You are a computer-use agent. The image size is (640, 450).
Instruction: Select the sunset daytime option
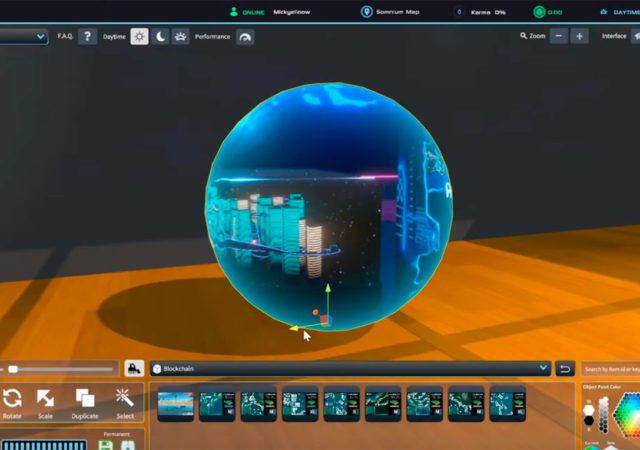(x=181, y=37)
